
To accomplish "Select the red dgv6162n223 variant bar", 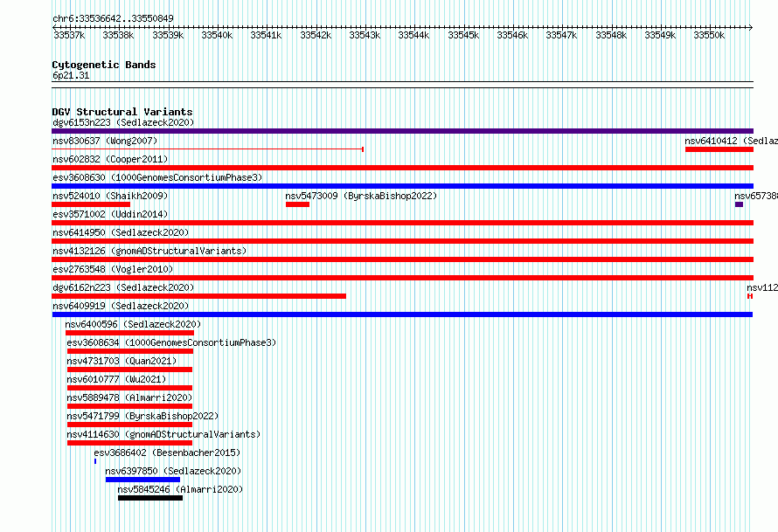I will pyautogui.click(x=199, y=296).
